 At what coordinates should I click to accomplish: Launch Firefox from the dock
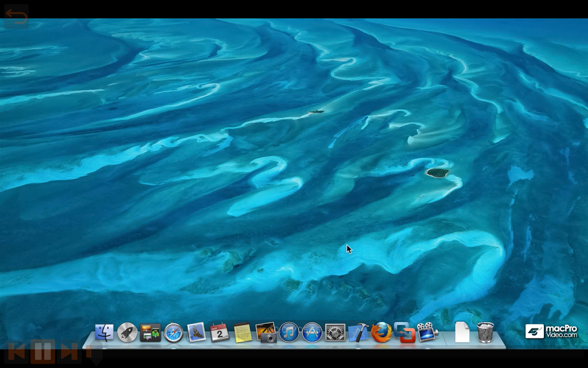[381, 333]
